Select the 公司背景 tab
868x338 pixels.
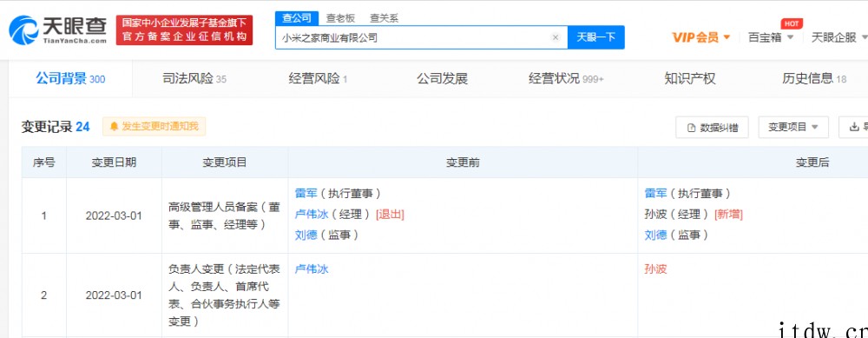(70, 79)
